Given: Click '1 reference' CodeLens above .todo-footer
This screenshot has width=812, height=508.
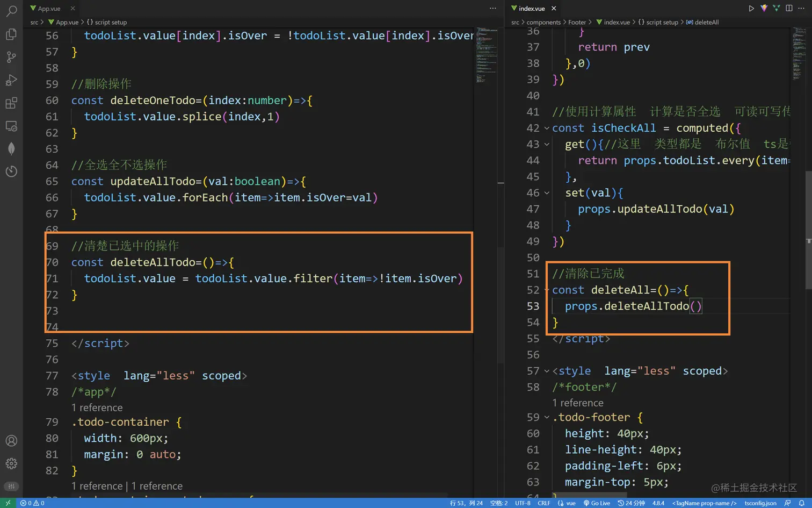Looking at the screenshot, I should pyautogui.click(x=578, y=403).
